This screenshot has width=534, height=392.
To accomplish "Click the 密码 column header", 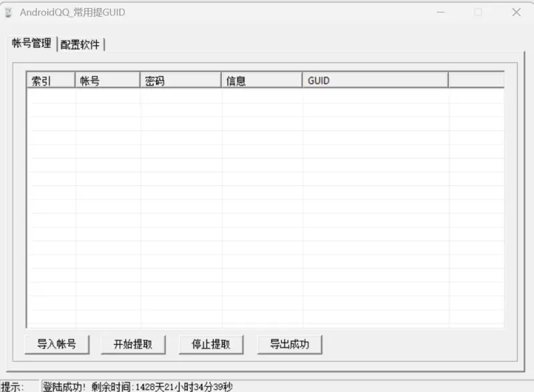I will click(x=180, y=80).
